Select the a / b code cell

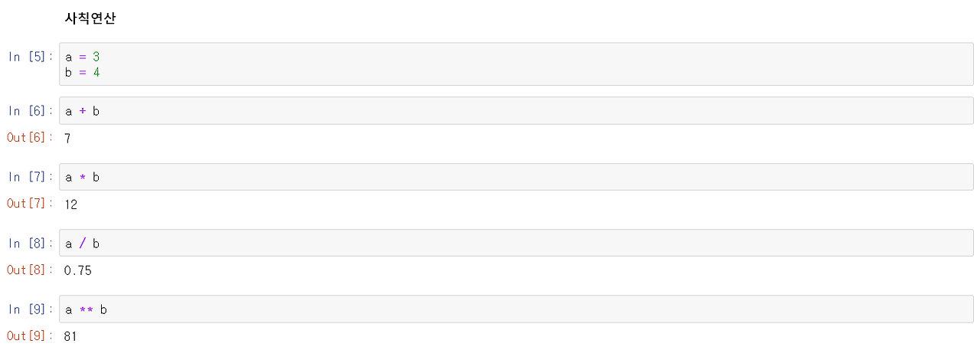516,243
